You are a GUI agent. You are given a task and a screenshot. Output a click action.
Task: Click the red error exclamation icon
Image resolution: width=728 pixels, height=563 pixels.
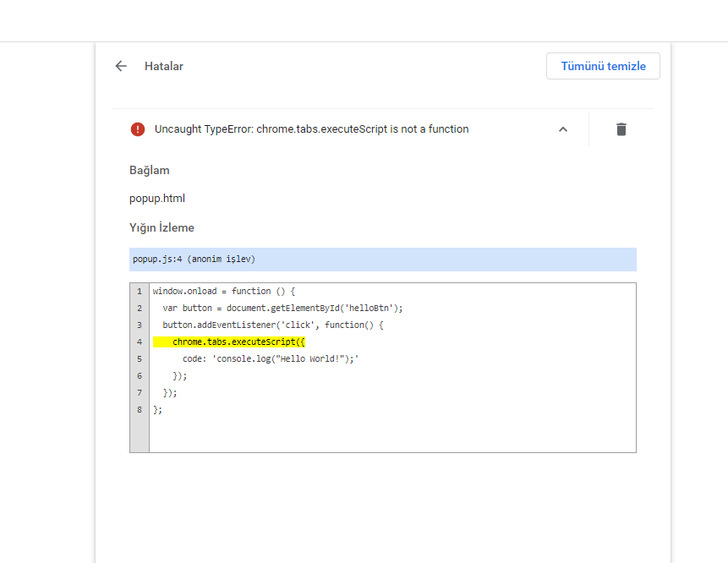coord(138,129)
